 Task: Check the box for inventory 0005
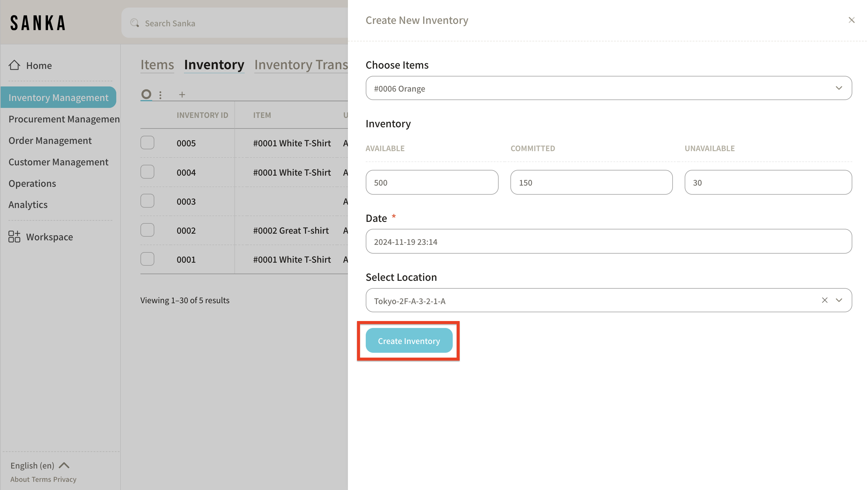147,143
